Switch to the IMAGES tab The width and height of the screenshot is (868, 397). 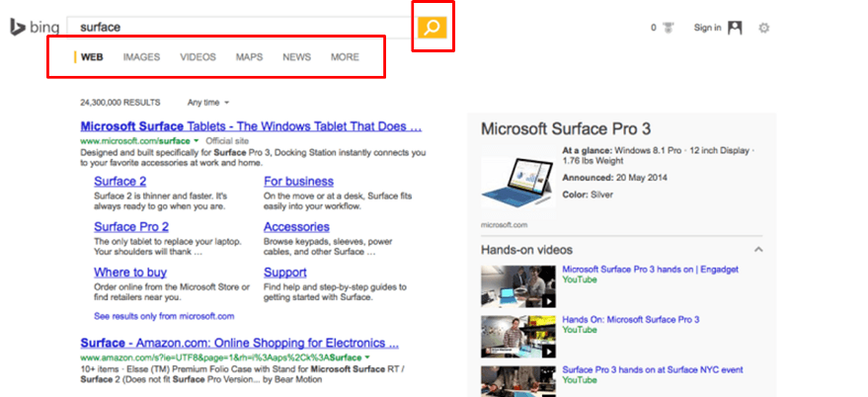tap(141, 57)
